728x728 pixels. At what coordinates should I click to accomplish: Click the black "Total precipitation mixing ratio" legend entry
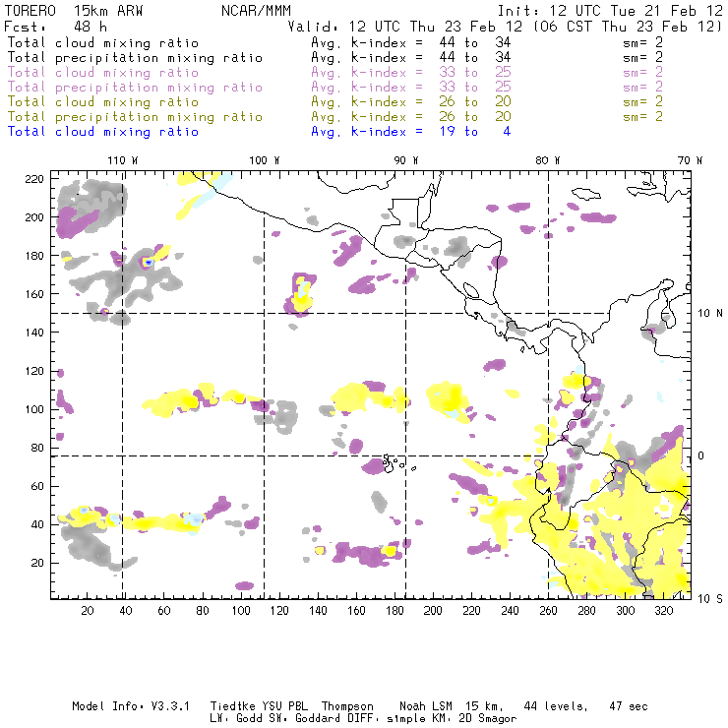pyautogui.click(x=135, y=58)
